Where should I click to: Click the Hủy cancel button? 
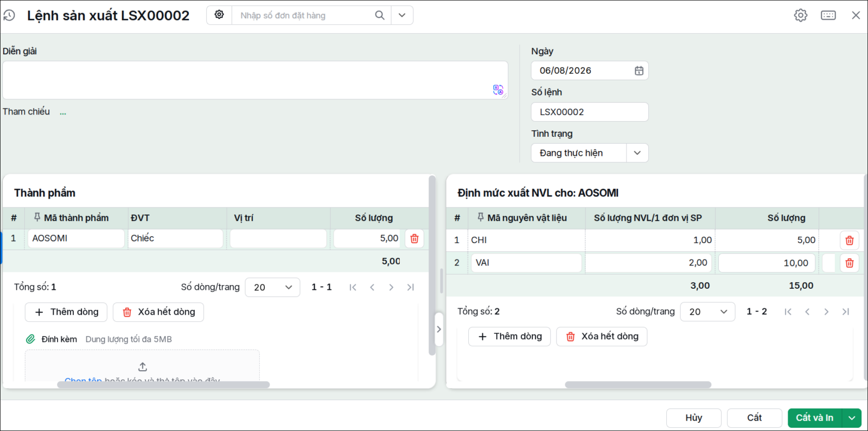point(694,418)
